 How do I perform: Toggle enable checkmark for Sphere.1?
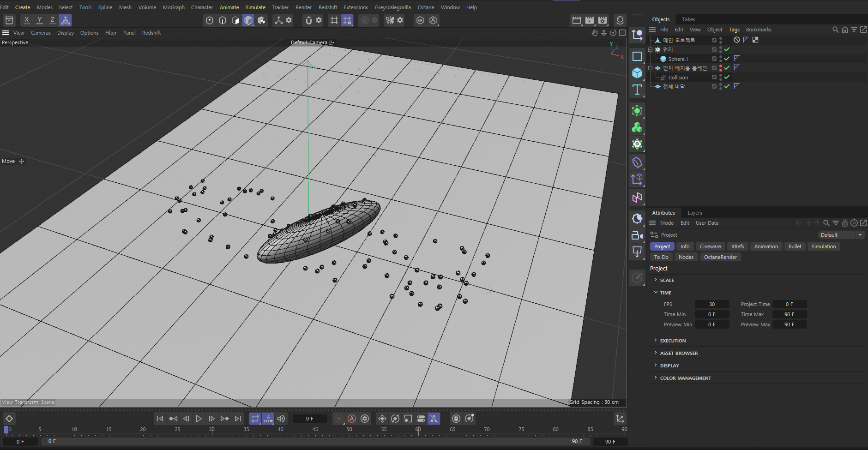pyautogui.click(x=727, y=59)
